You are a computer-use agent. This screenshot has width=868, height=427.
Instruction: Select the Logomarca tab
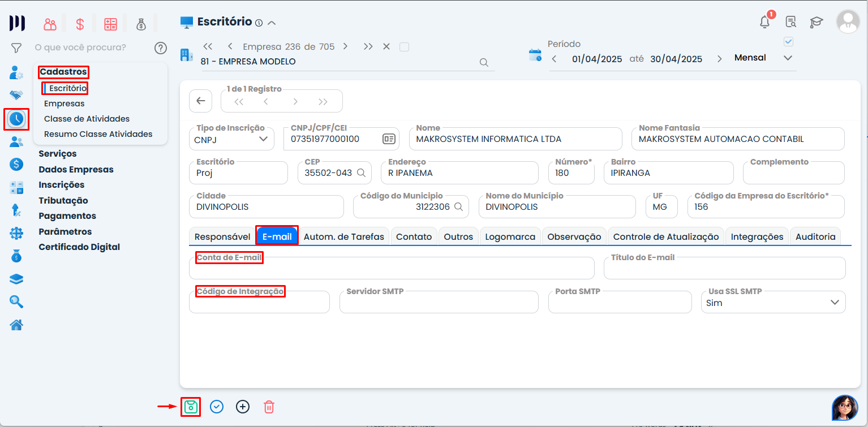click(510, 236)
